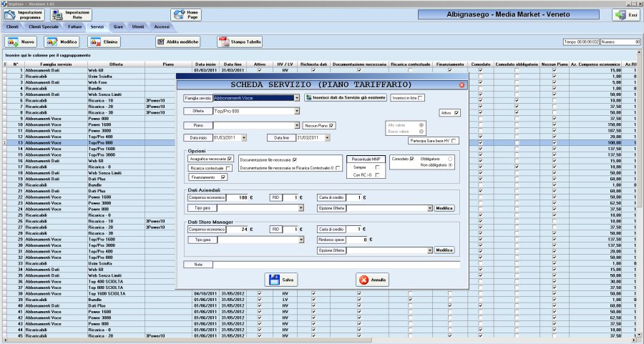Toggle the Attivo checkbox in dialog
Screen dimensions: 644x344
click(x=457, y=113)
